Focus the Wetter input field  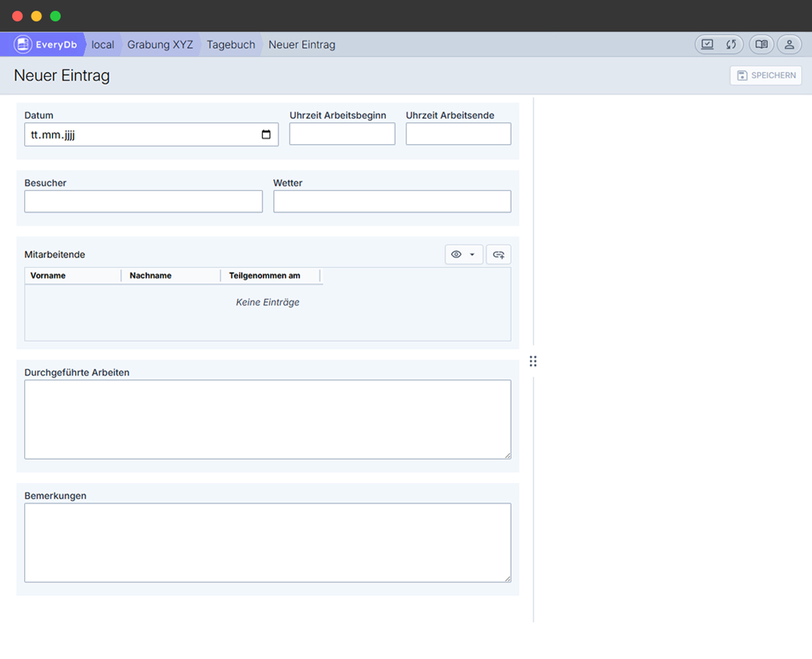point(392,201)
